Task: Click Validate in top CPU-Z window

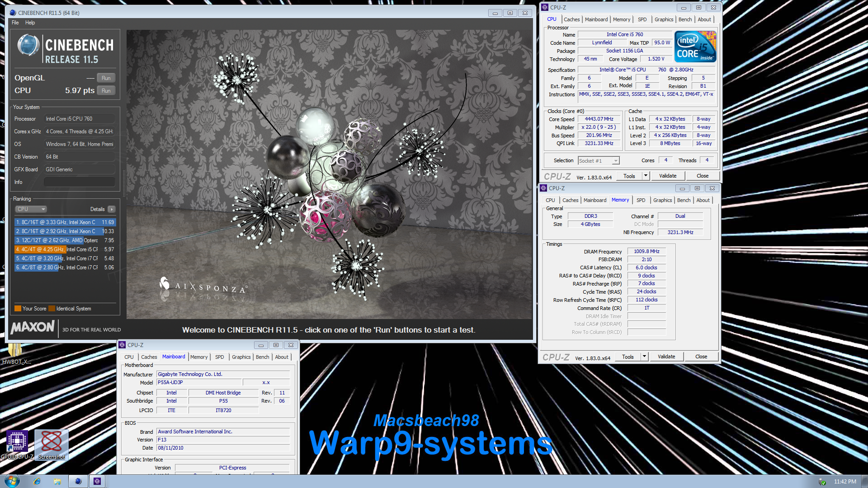Action: click(668, 176)
